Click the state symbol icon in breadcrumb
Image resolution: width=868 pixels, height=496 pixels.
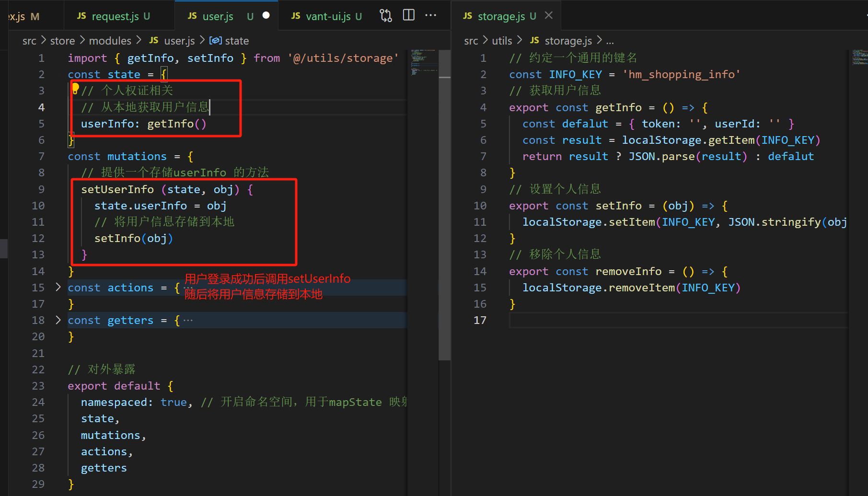click(216, 41)
